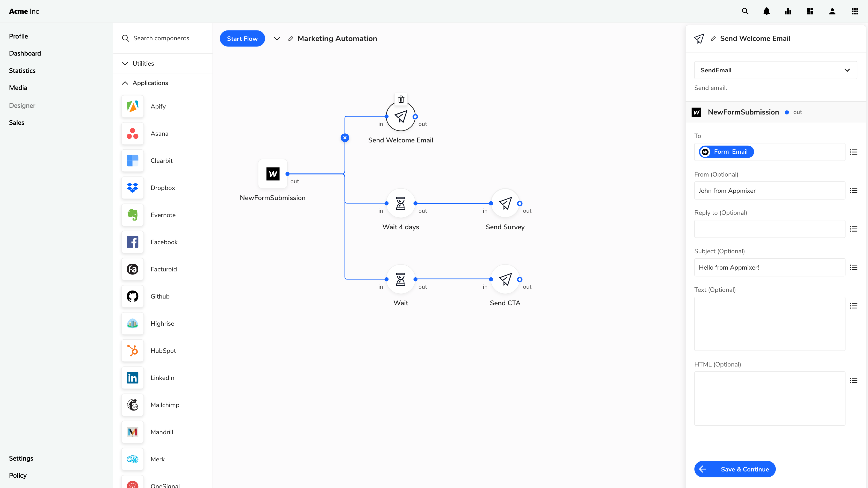This screenshot has width=868, height=488.
Task: Go to Media in sidebar
Action: [x=18, y=88]
